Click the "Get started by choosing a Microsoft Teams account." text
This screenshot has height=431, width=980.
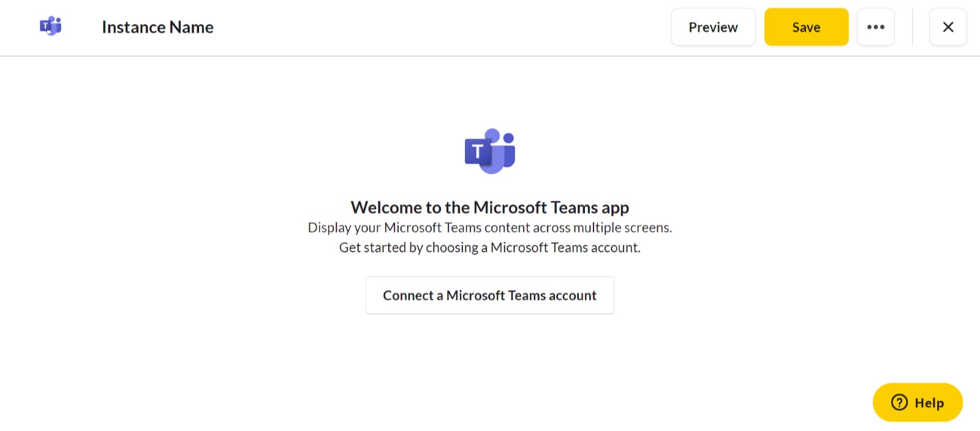pos(489,247)
